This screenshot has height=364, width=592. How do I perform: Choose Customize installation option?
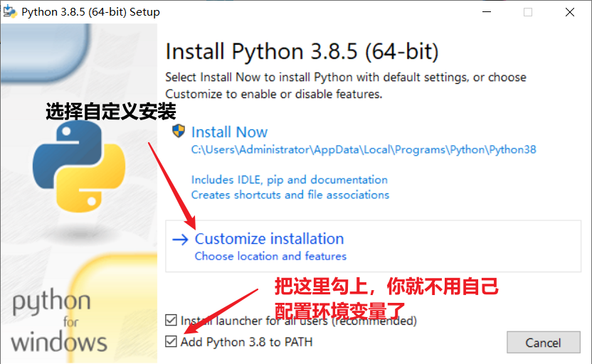click(269, 239)
